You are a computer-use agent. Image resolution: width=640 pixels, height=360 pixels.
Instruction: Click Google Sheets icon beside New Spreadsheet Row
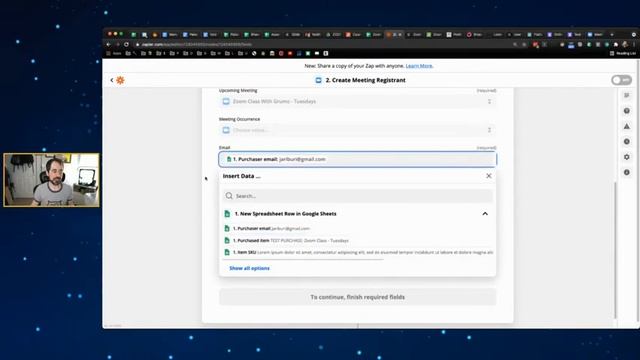coord(227,214)
